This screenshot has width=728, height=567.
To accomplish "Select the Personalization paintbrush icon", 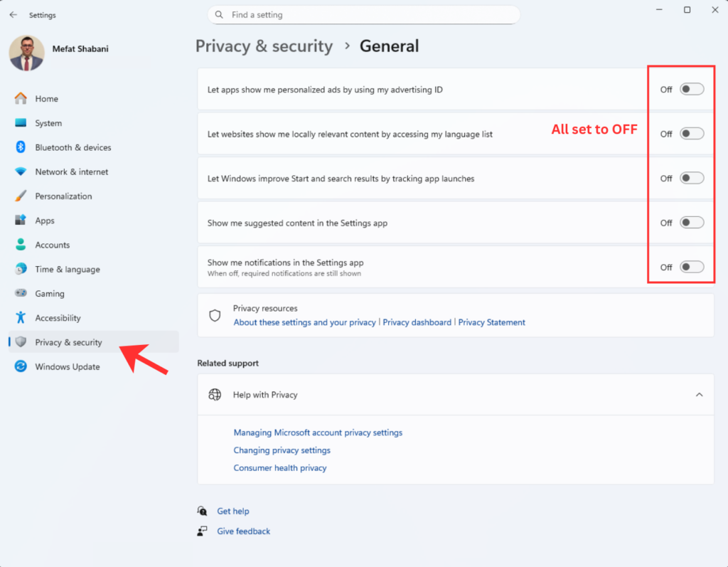I will [21, 196].
